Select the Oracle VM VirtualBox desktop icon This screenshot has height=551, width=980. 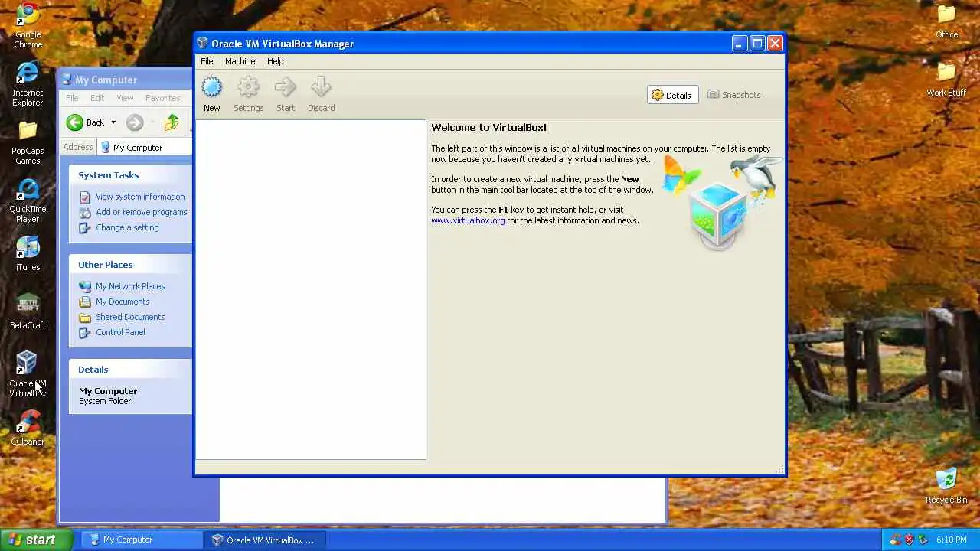tap(28, 374)
